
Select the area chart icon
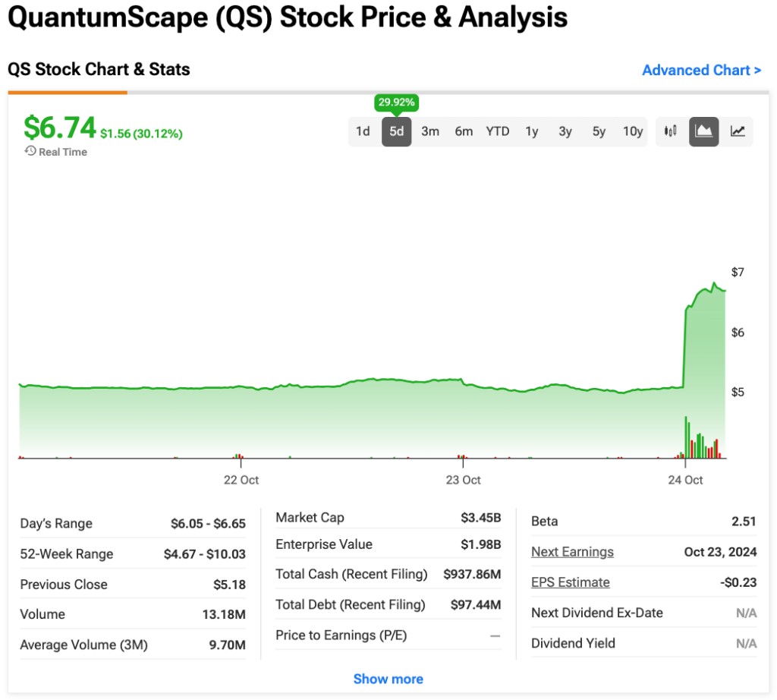coord(703,131)
